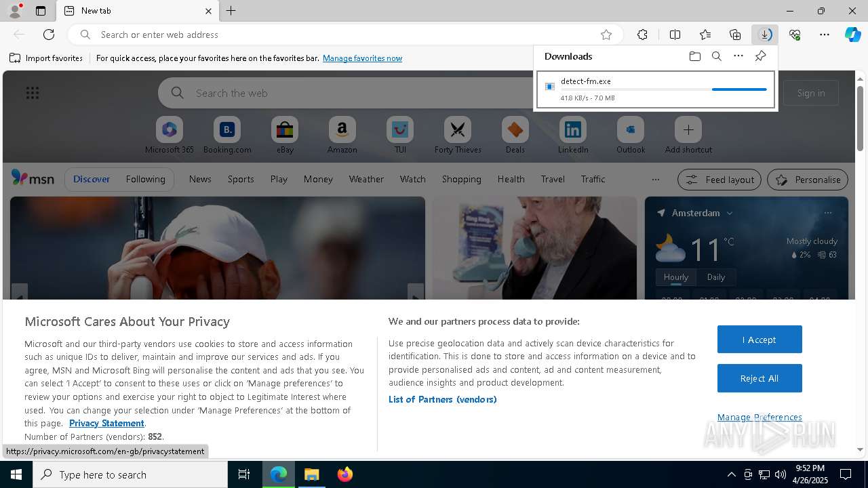This screenshot has height=488, width=868.
Task: Click the Personalise button
Action: 808,180
